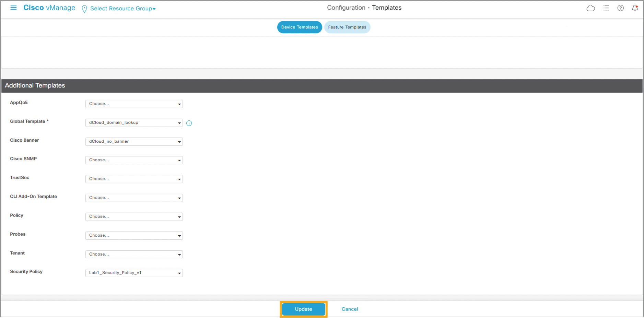Click the location pin icon

point(84,9)
